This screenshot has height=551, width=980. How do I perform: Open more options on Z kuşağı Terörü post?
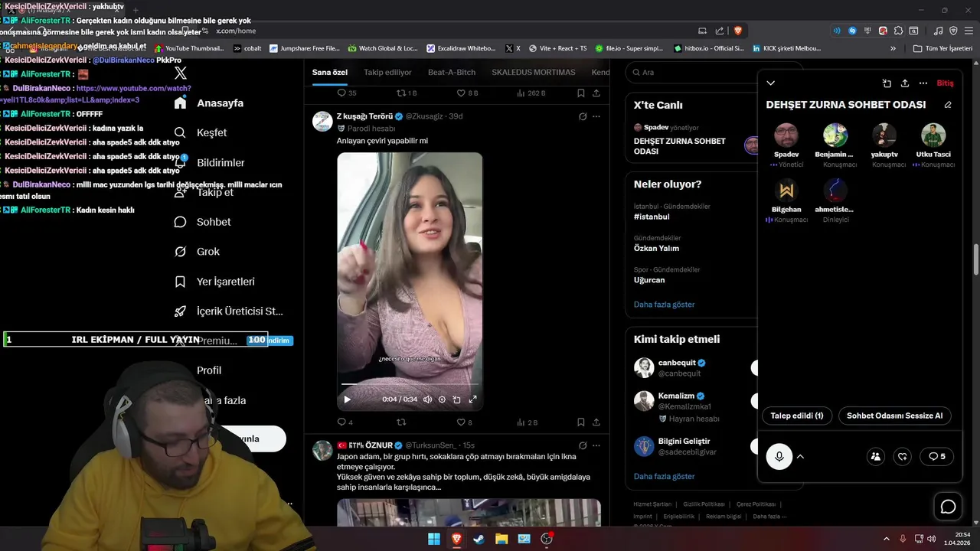[x=596, y=116]
